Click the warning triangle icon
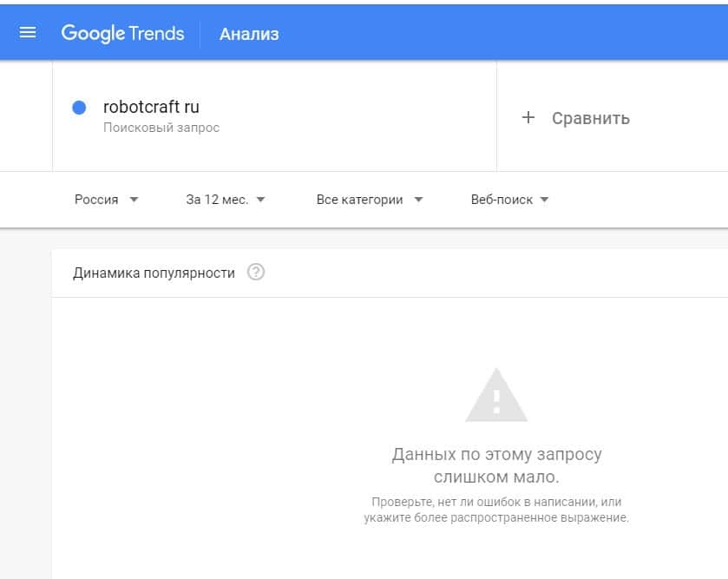 click(x=496, y=396)
